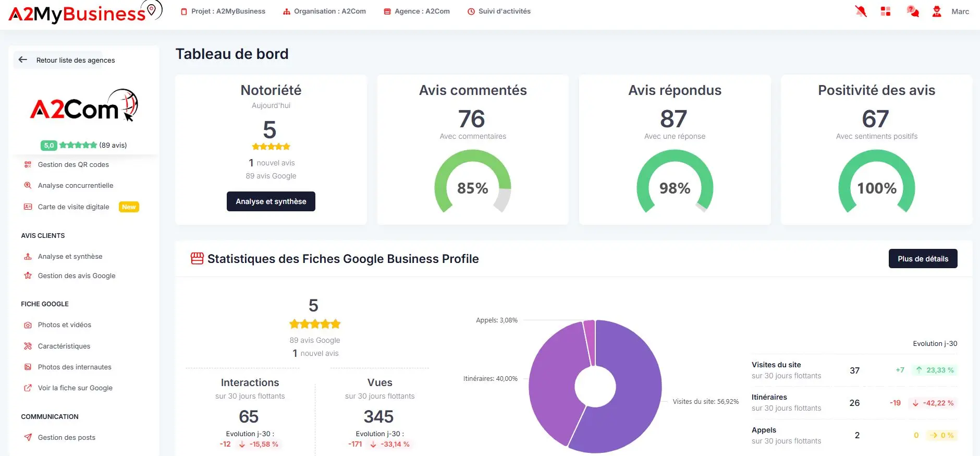Go to Gestion des QR codes
980x456 pixels.
[73, 164]
